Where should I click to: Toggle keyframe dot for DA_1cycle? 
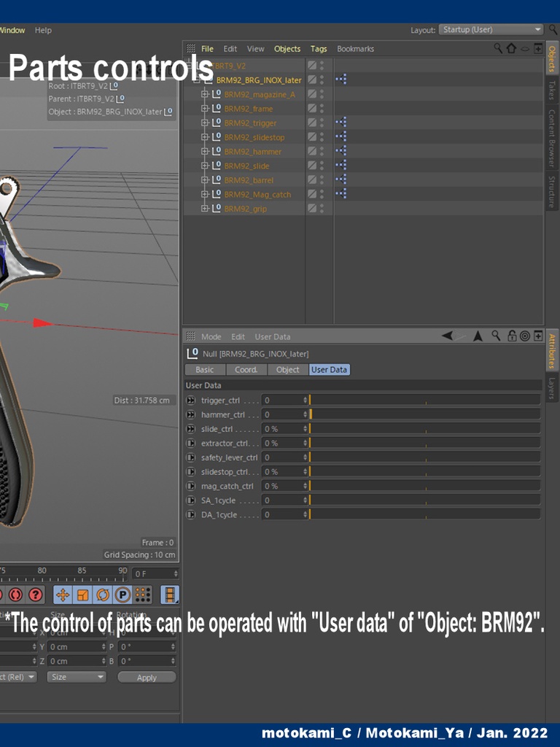[x=191, y=514]
